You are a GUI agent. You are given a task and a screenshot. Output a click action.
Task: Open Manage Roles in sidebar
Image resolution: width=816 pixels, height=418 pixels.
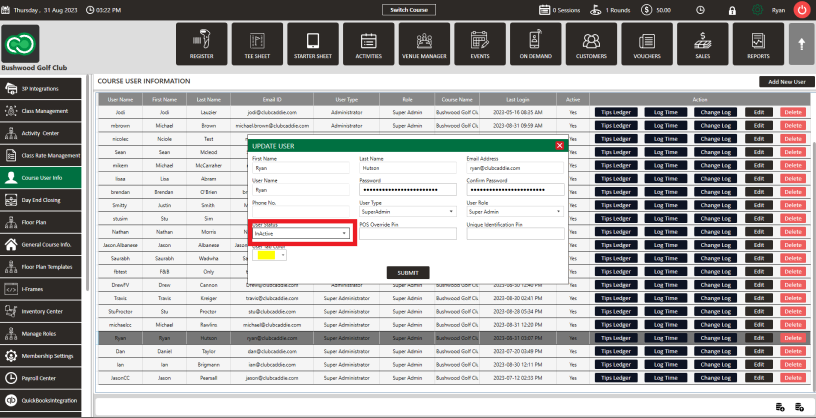(x=41, y=334)
